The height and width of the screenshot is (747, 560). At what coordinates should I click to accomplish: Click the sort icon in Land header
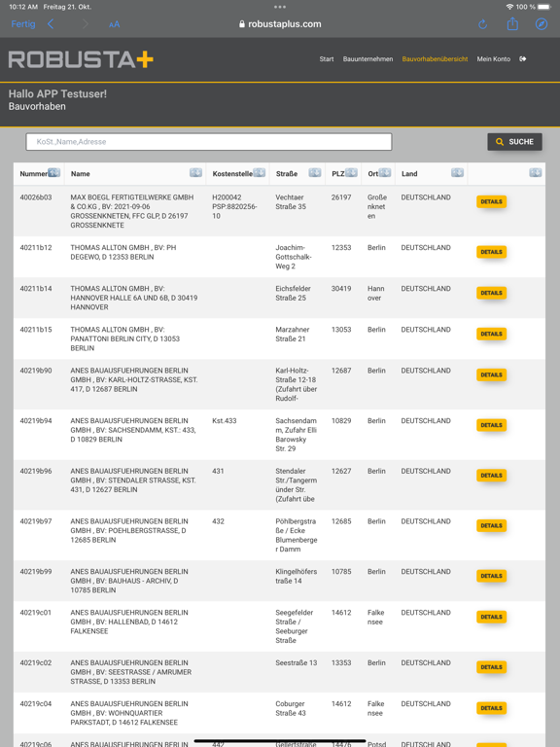click(x=458, y=172)
